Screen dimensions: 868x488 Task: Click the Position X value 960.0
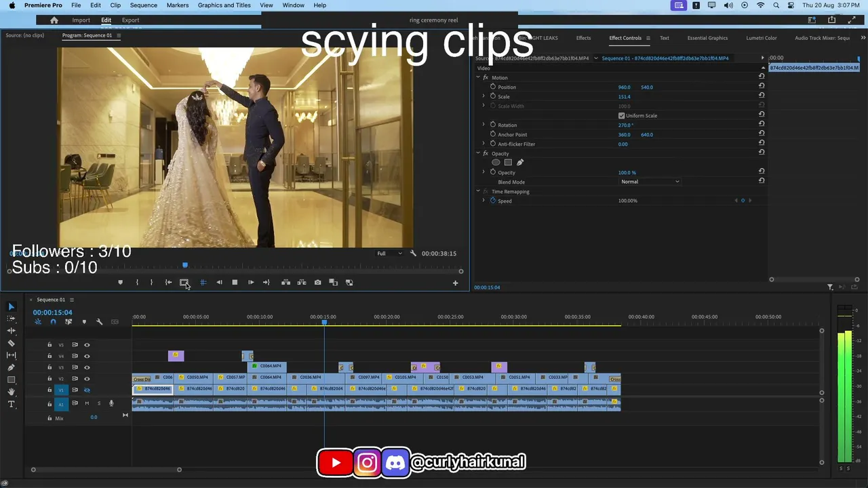[x=624, y=87]
